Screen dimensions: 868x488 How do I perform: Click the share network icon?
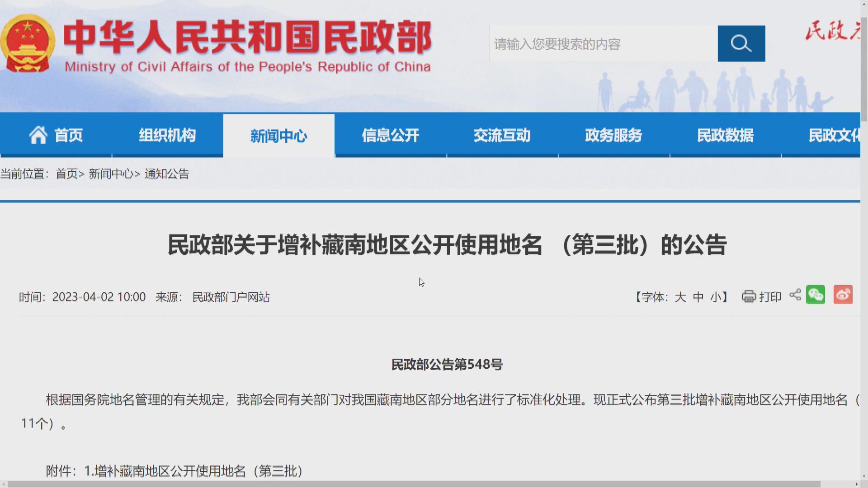click(795, 295)
